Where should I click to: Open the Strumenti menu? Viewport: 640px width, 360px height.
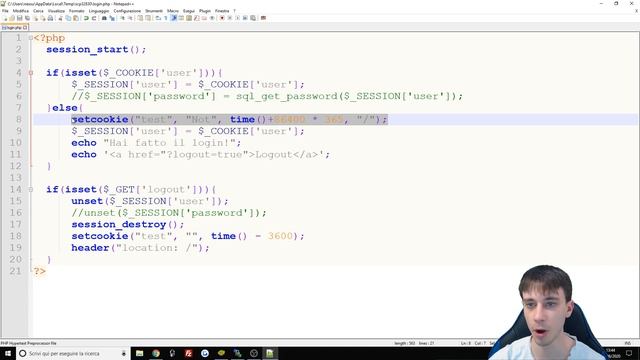point(154,11)
